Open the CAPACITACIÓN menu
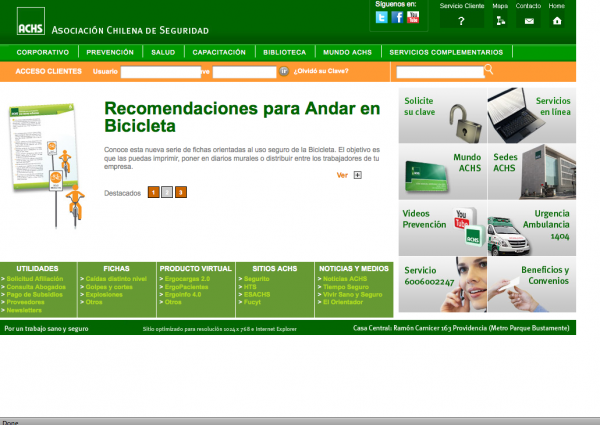The width and height of the screenshot is (600, 425). pos(219,52)
